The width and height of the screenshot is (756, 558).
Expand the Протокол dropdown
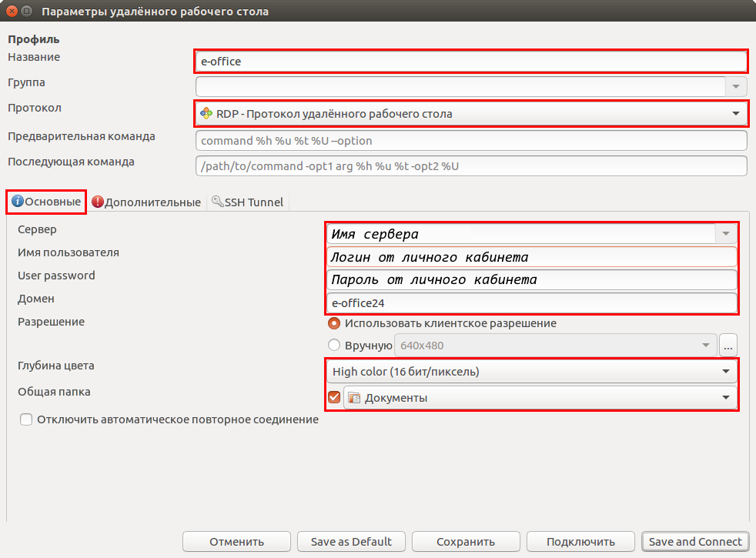point(735,114)
